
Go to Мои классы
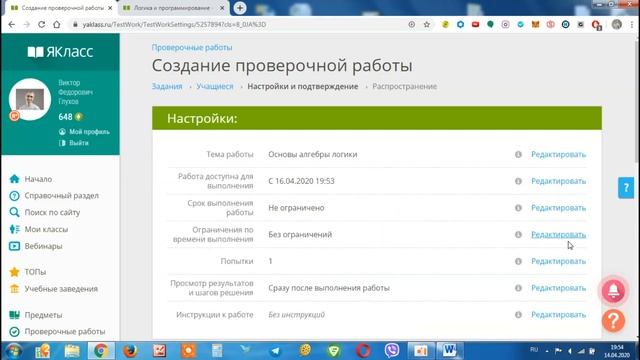point(46,229)
